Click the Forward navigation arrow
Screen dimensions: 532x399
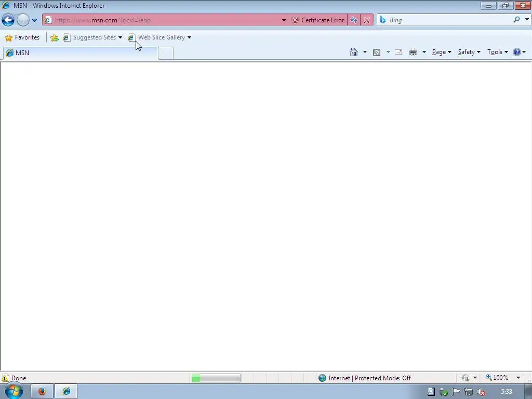23,20
